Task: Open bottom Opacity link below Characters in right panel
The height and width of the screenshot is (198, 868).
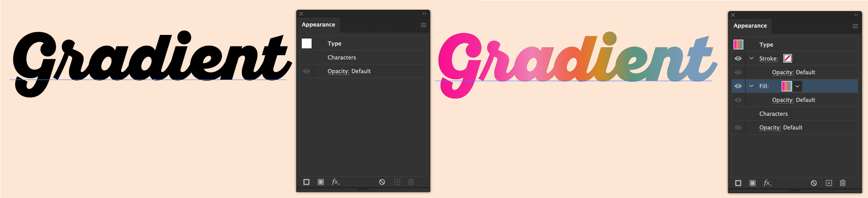Action: coord(770,127)
